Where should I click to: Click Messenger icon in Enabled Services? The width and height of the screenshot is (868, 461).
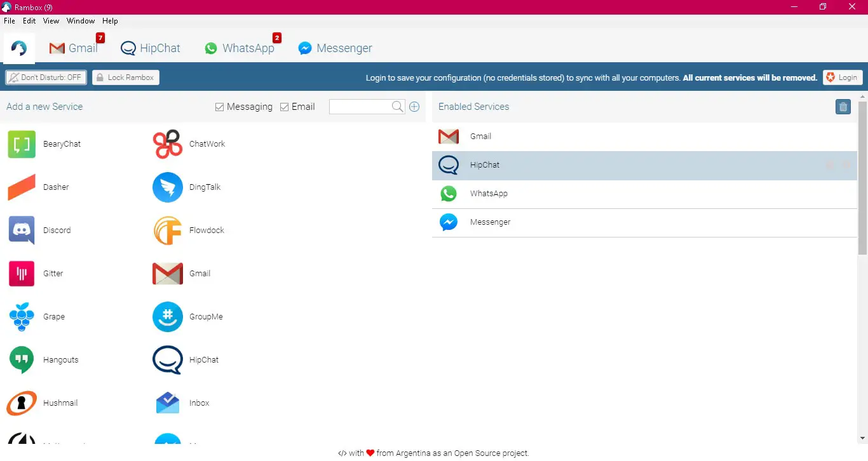(x=449, y=222)
